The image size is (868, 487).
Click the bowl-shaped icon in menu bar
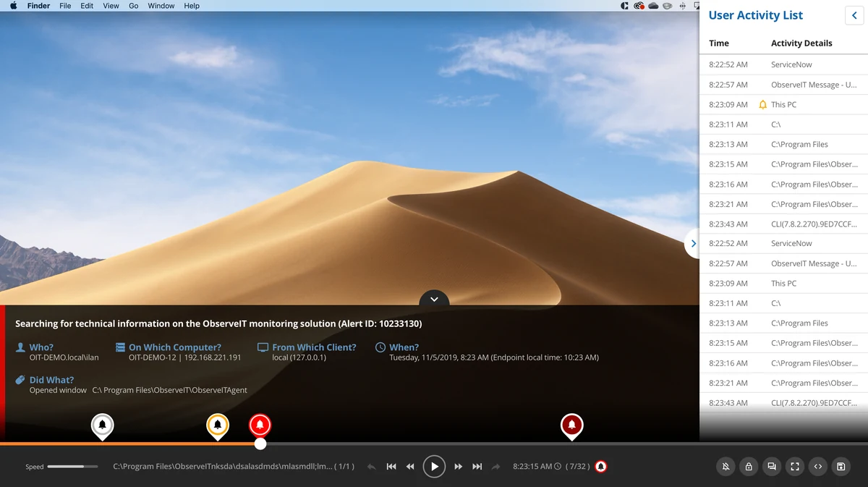668,6
